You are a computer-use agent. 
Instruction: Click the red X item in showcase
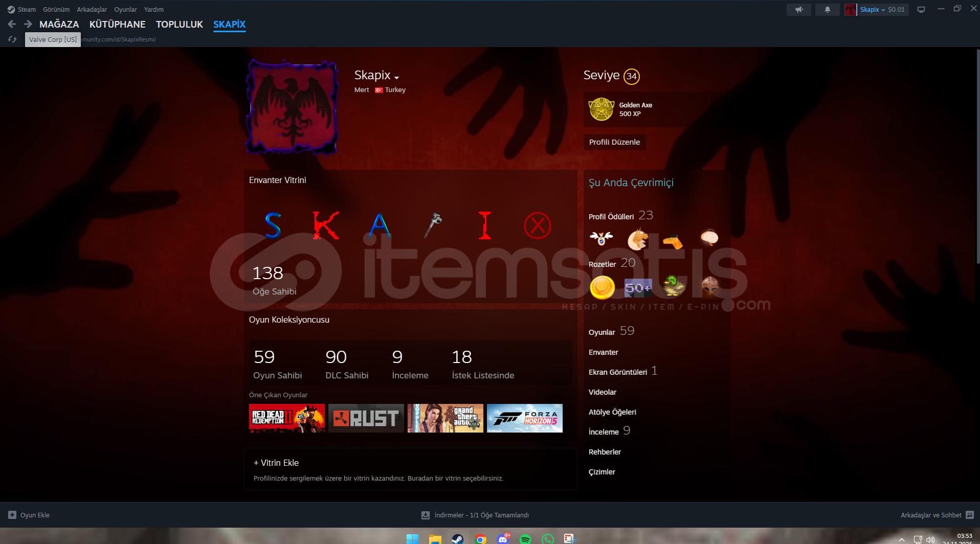pyautogui.click(x=537, y=225)
